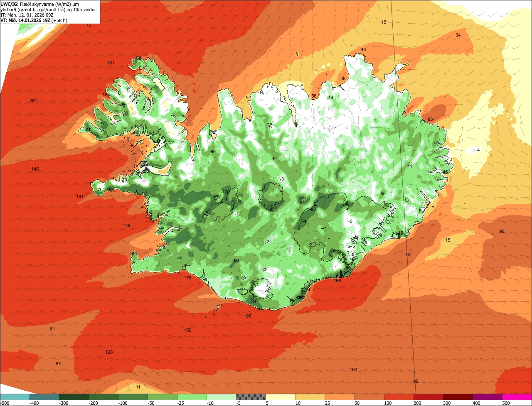This screenshot has height=406, width=532.
Task: Select the light teal swatch between -500 and -400
Action: pos(15,397)
